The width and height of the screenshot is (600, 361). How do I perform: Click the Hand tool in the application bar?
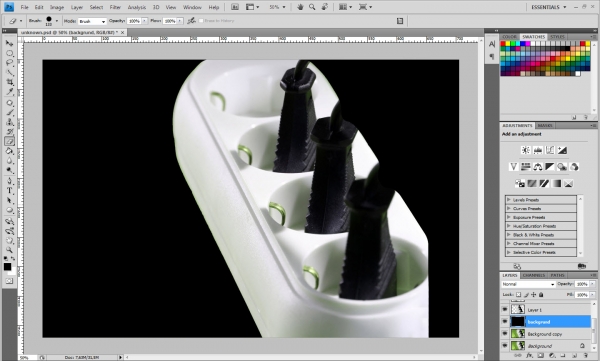click(x=300, y=7)
